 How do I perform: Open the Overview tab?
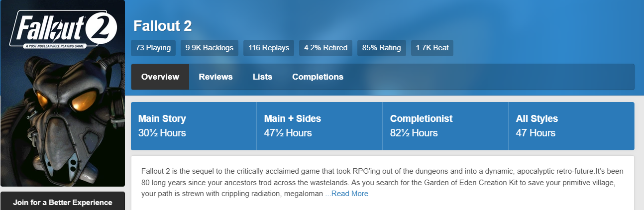click(x=160, y=77)
